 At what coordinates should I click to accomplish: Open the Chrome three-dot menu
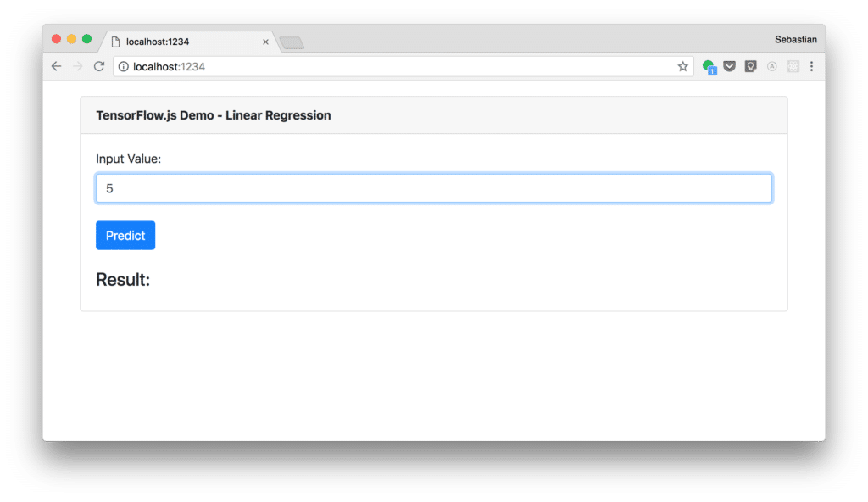click(812, 66)
